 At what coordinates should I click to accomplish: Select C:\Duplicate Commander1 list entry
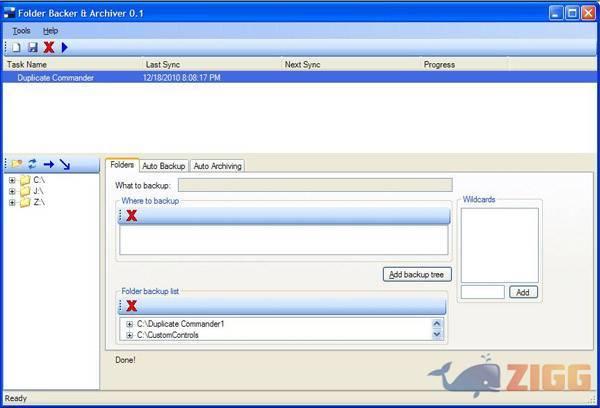[180, 324]
